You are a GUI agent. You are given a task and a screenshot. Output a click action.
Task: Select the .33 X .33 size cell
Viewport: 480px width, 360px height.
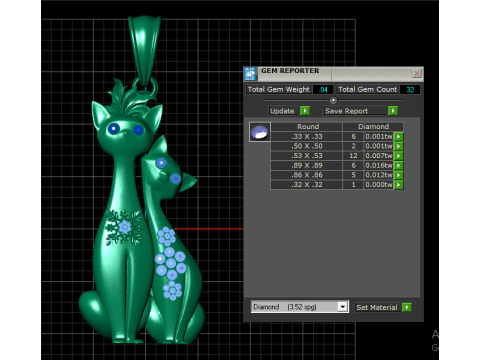pyautogui.click(x=307, y=136)
